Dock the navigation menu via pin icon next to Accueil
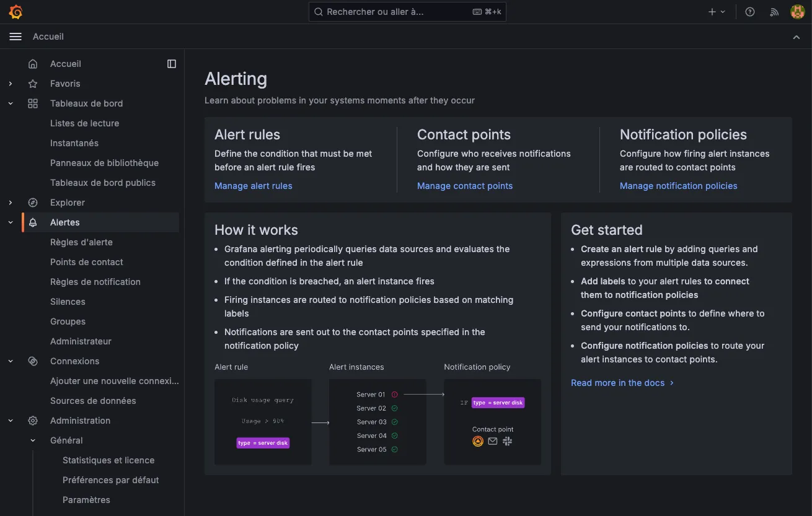This screenshot has height=516, width=812. tap(171, 63)
